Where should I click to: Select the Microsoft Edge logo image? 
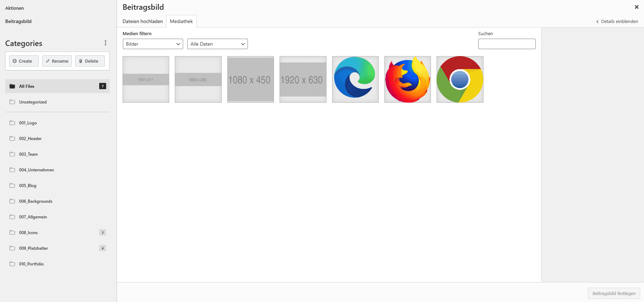pyautogui.click(x=355, y=79)
